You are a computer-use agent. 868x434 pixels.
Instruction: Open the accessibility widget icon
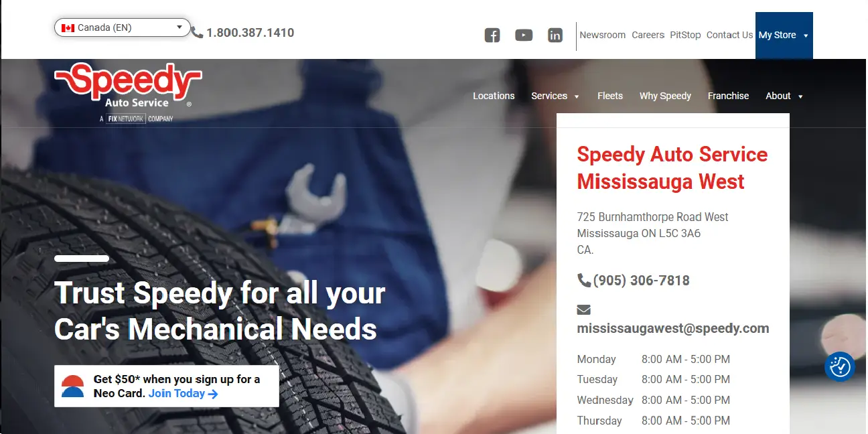tap(840, 366)
